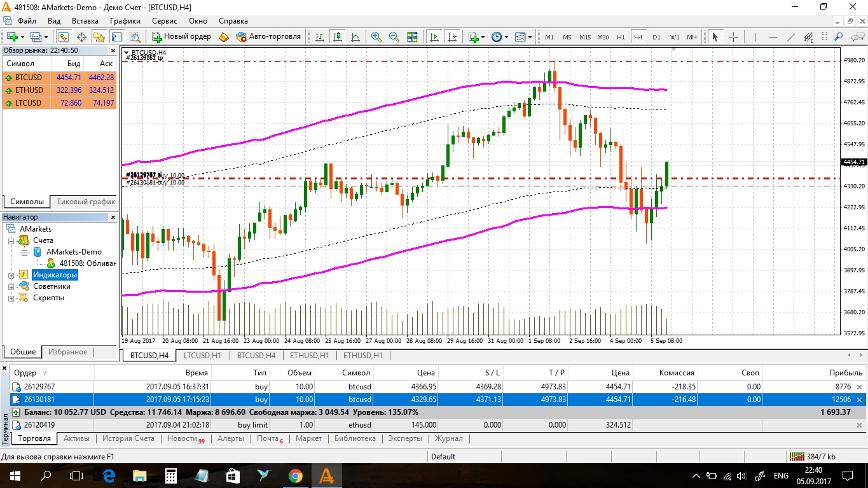This screenshot has height=488, width=868.
Task: Set timeframe to H1
Action: click(621, 37)
